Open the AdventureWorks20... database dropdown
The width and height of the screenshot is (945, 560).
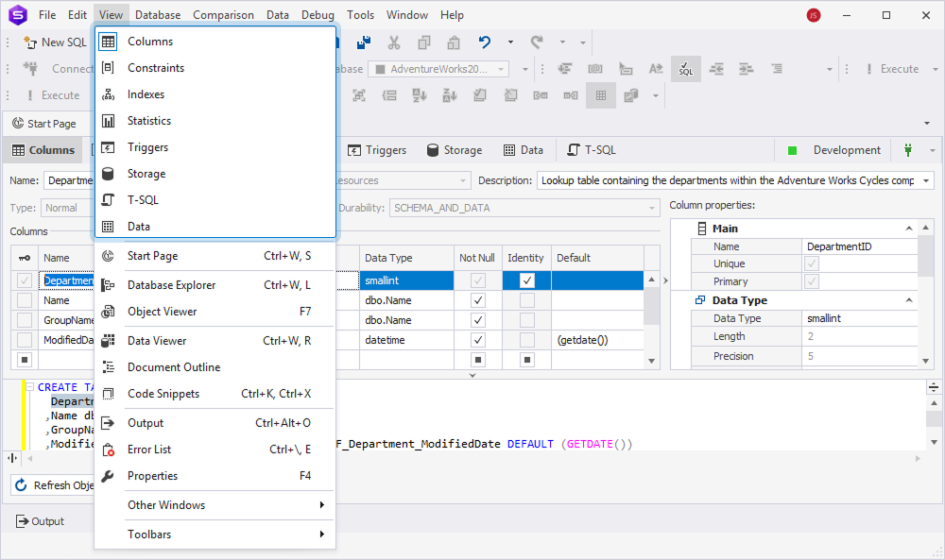pyautogui.click(x=500, y=69)
